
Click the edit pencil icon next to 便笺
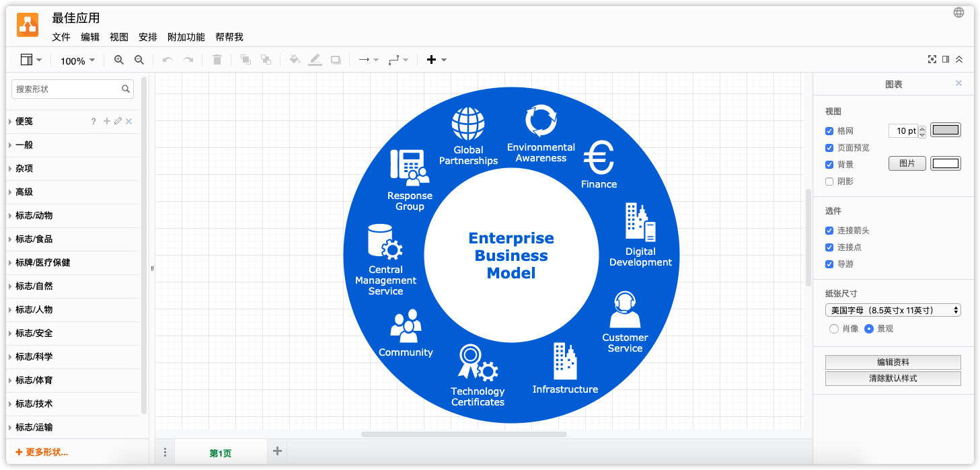pos(118,121)
